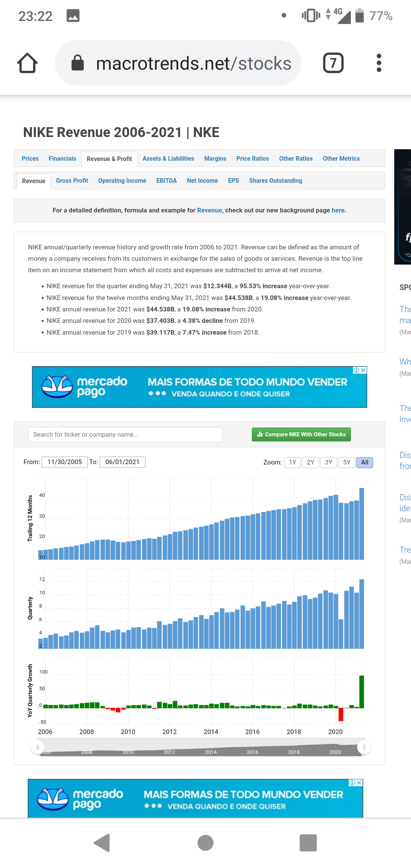
Task: Set chart zoom to 1Y
Action: 292,462
